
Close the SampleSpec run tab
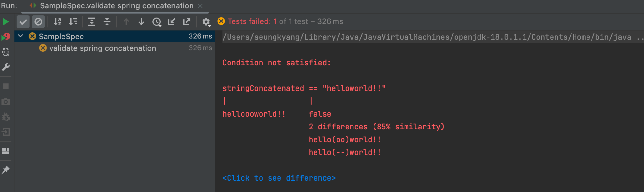tap(200, 6)
